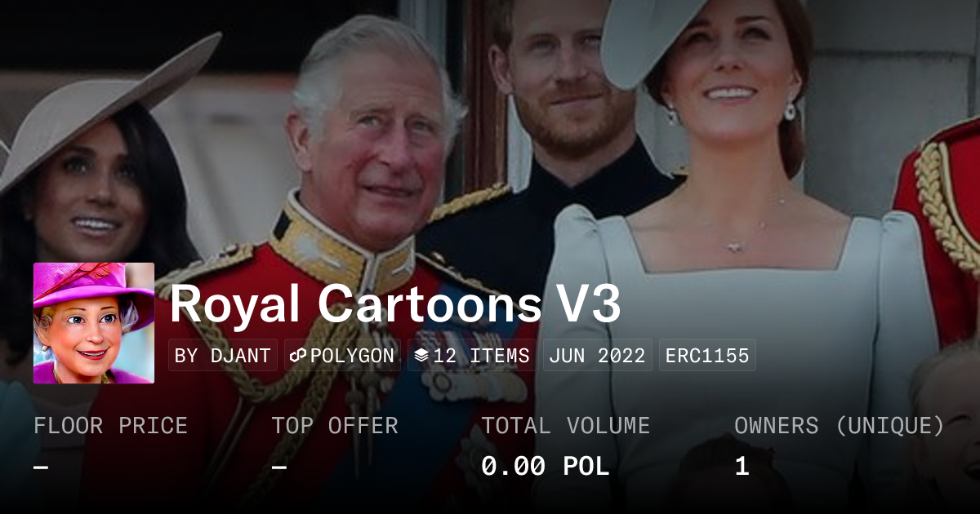Viewport: 980px width, 514px height.
Task: Open the cartoon queen collection avatar
Action: coord(94,323)
